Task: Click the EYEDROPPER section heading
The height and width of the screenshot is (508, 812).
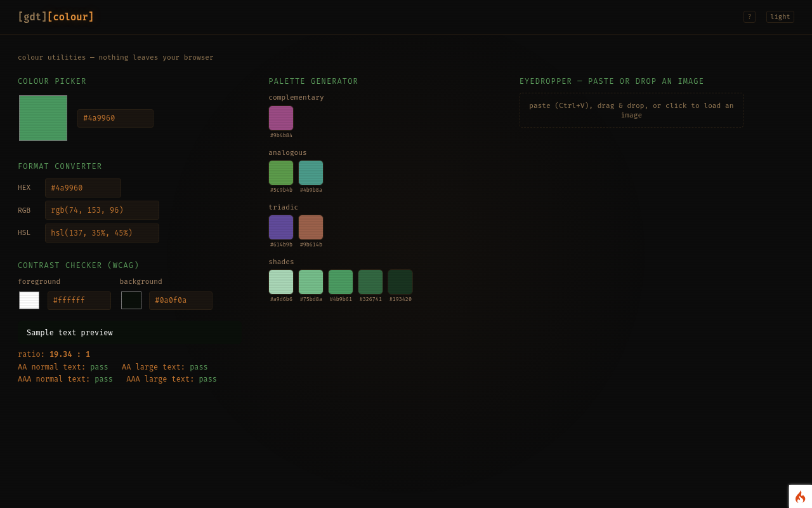Action: pyautogui.click(x=612, y=81)
